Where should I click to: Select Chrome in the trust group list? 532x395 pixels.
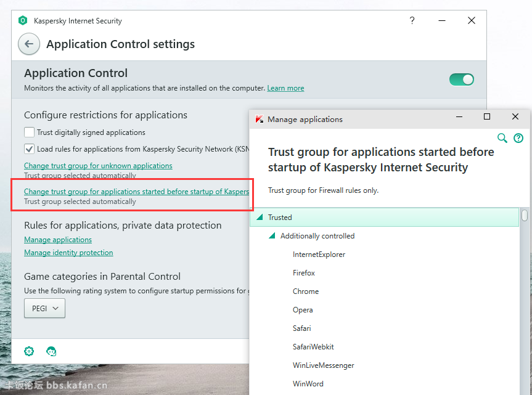(x=306, y=291)
